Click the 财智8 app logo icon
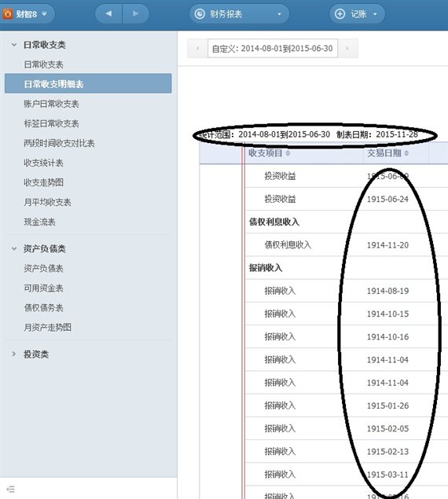448x499 pixels. (x=8, y=13)
